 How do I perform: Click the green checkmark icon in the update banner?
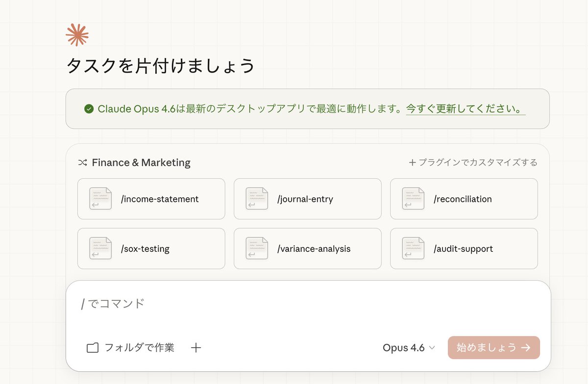[89, 109]
